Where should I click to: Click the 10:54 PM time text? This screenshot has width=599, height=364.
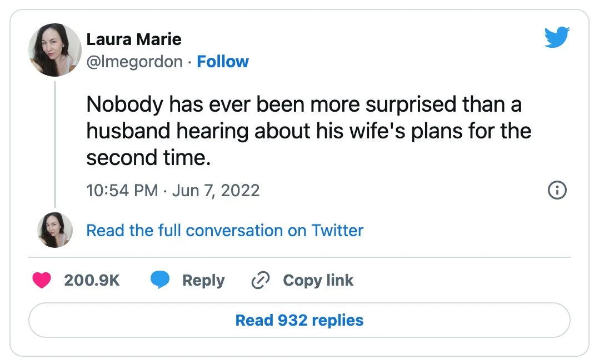(x=122, y=191)
